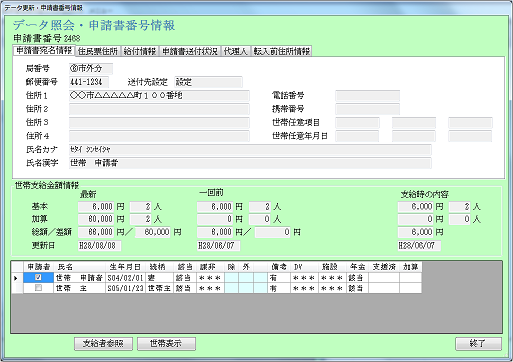Click the first 世帯任意年月日 field
513x362 pixels.
tap(357, 136)
